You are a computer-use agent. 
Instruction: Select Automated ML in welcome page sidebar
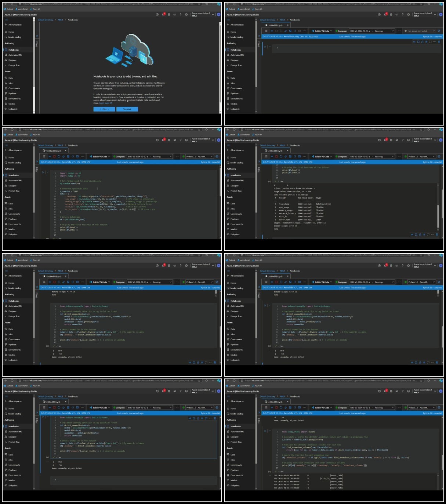click(15, 55)
